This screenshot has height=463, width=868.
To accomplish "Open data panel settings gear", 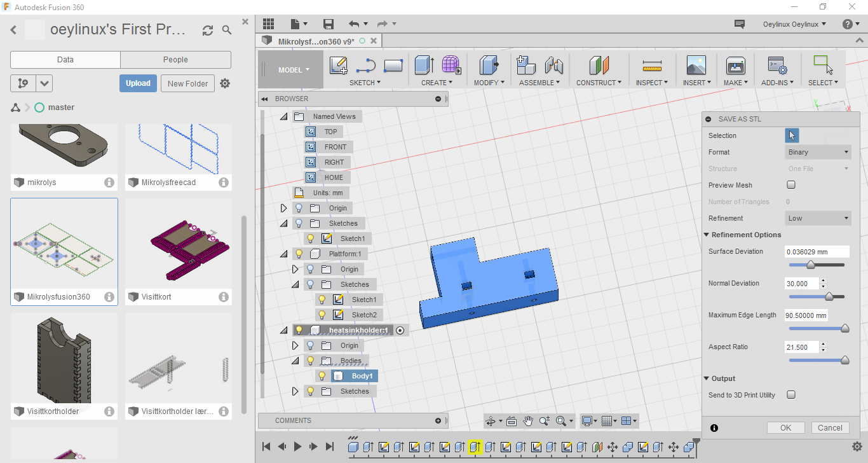I will [x=225, y=83].
